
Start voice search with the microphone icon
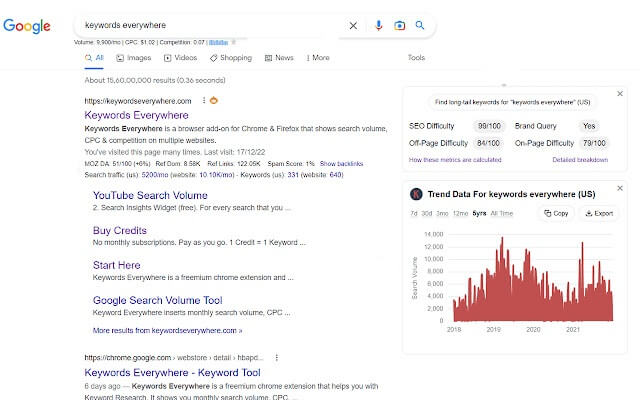click(x=378, y=25)
